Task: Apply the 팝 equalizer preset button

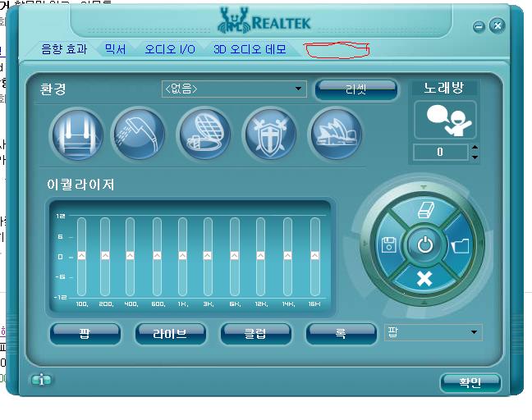Action: coord(85,334)
